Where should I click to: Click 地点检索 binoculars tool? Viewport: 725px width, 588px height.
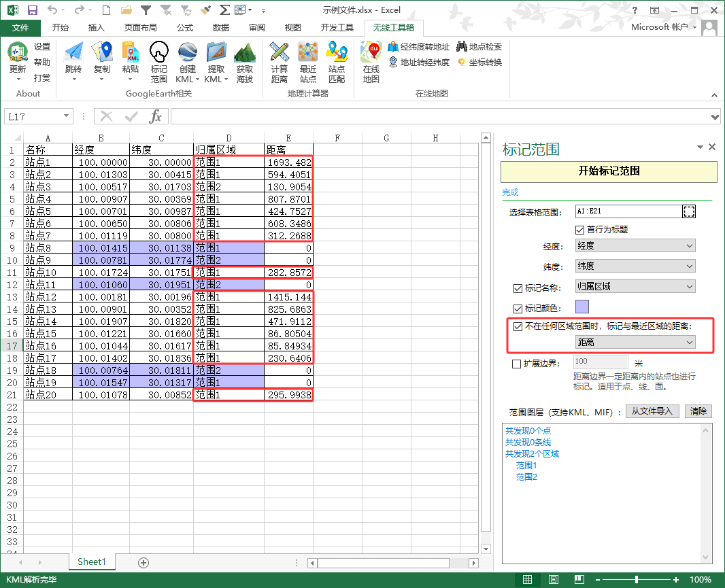[479, 47]
